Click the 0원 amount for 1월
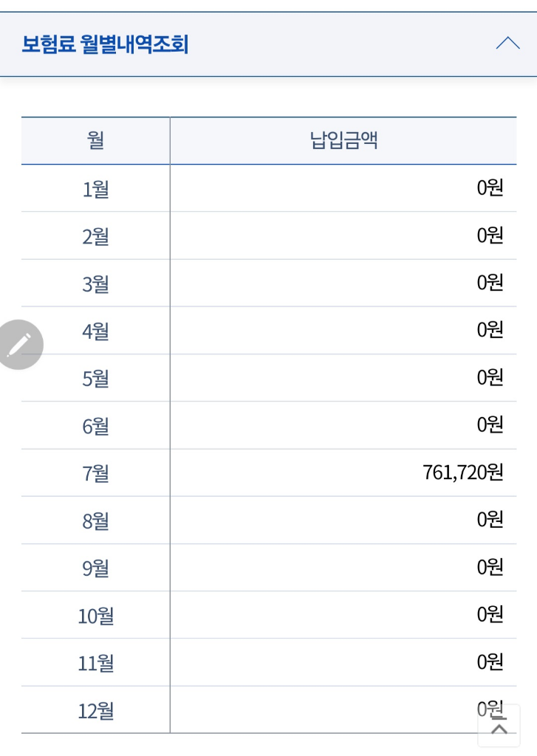Screen dimensions: 537x756 pyautogui.click(x=490, y=188)
